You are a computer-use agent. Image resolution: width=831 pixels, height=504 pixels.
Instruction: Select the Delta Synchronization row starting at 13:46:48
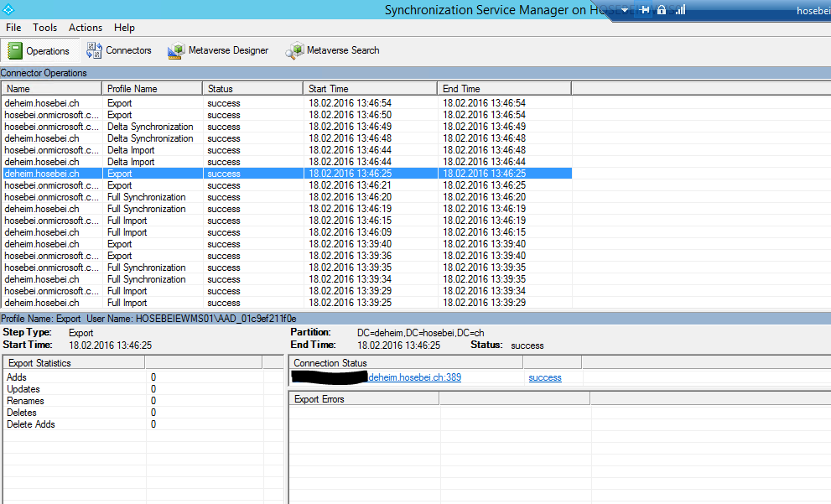coord(287,138)
